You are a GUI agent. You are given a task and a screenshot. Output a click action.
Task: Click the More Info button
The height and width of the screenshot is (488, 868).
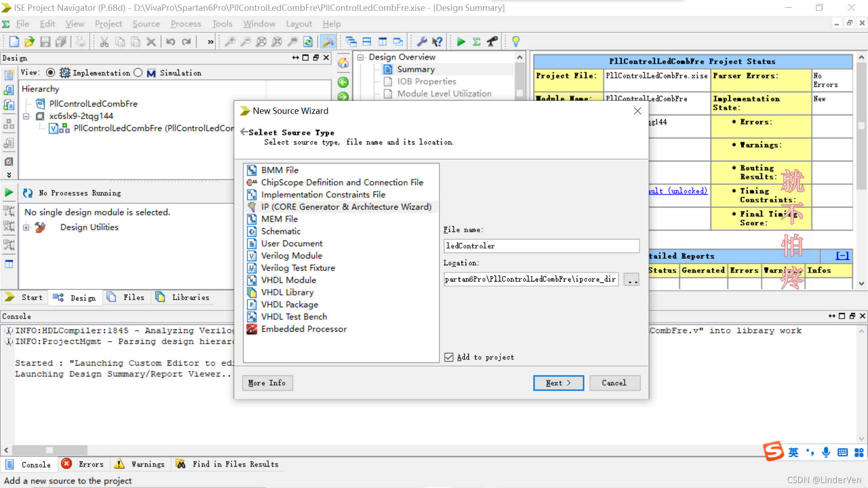point(267,383)
